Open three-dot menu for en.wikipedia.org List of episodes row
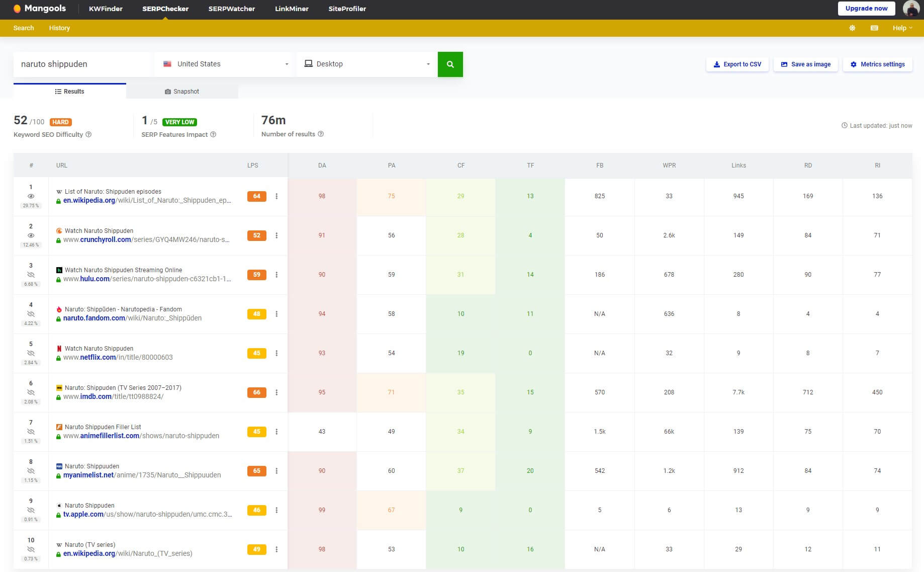The height and width of the screenshot is (572, 924). pyautogui.click(x=276, y=196)
